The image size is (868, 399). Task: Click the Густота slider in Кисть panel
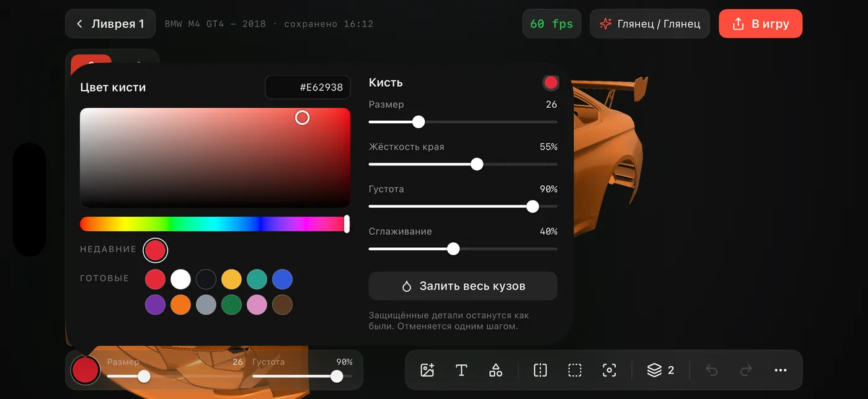click(x=463, y=206)
